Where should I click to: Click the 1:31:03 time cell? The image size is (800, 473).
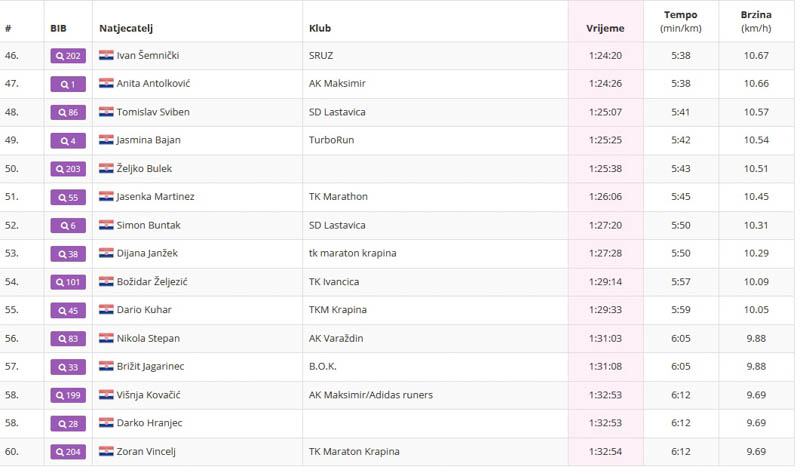pos(604,339)
